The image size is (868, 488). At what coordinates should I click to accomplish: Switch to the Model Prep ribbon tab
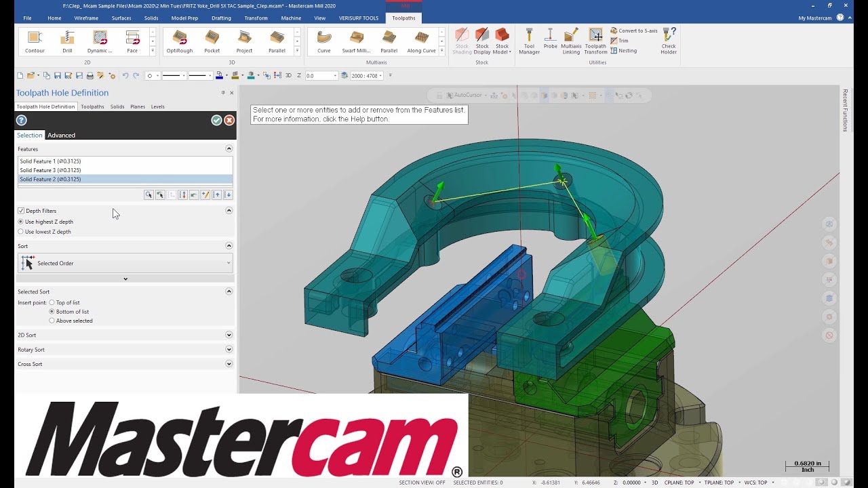click(x=184, y=18)
